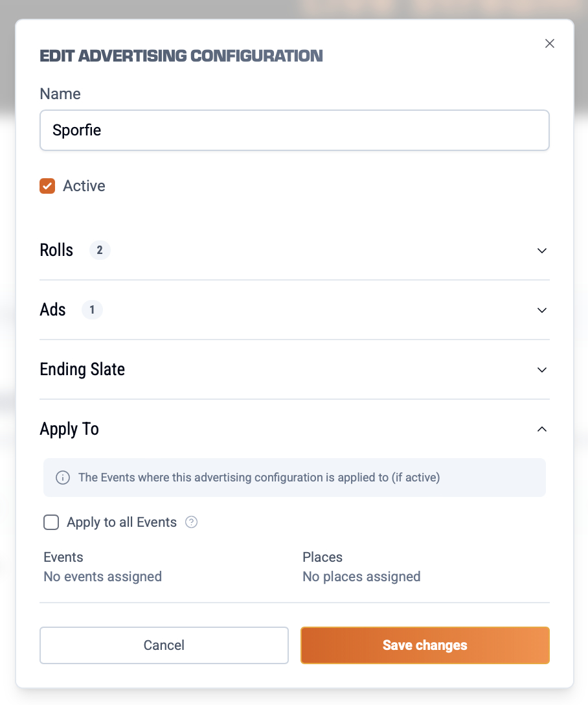Image resolution: width=588 pixels, height=705 pixels.
Task: Expand the Rolls section chevron
Action: pos(542,251)
